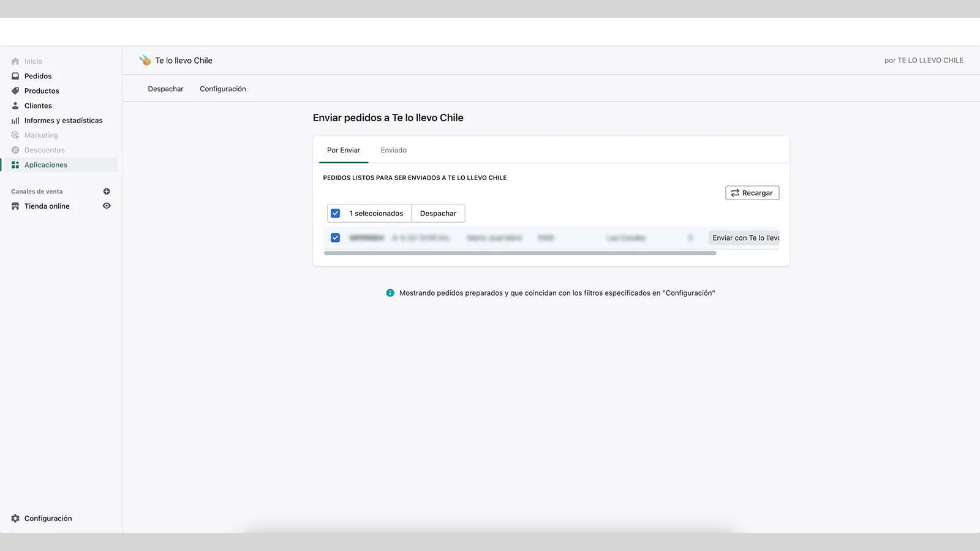Screen dimensions: 980x551
Task: Uncheck the order row checkbox
Action: click(x=336, y=238)
